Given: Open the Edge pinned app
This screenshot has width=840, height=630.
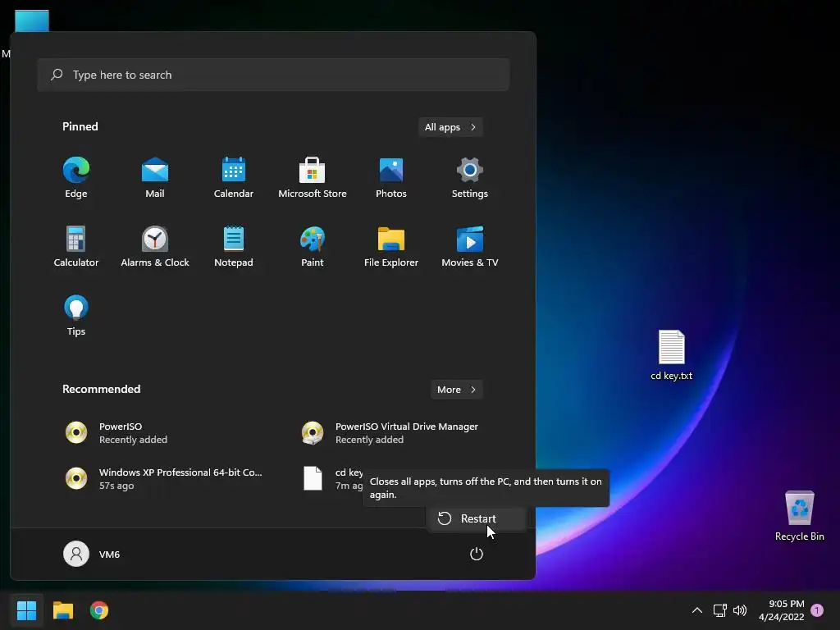Looking at the screenshot, I should tap(76, 178).
